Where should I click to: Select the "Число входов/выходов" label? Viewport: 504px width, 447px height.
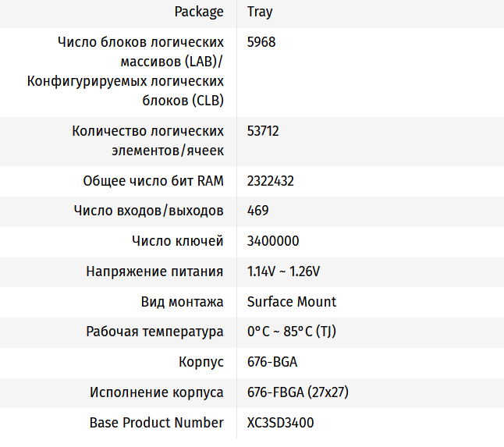pos(148,211)
